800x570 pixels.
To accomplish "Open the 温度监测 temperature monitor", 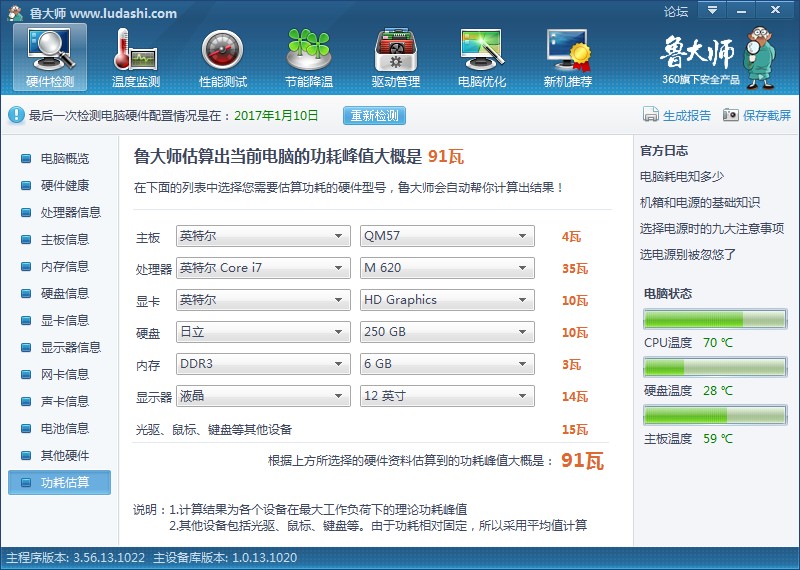I will click(x=136, y=57).
